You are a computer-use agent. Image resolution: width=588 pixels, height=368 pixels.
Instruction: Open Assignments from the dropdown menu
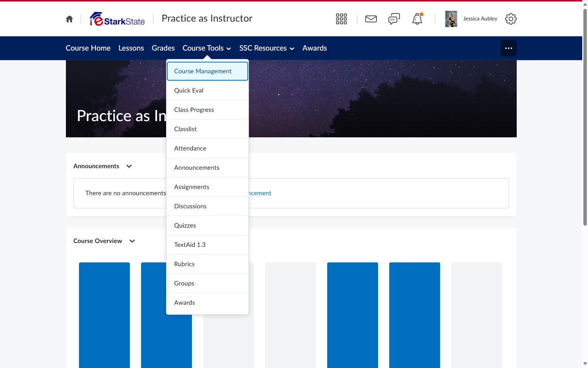click(207, 187)
